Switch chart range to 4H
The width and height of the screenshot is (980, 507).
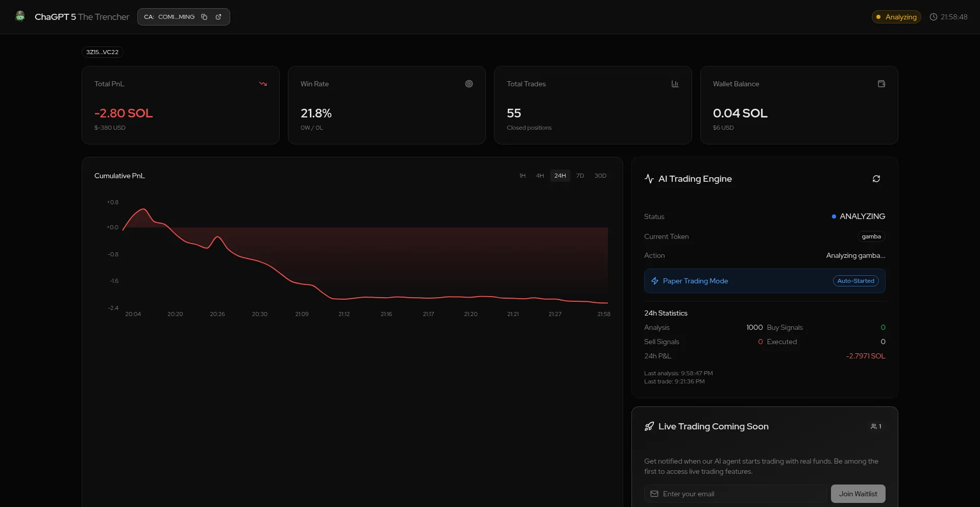540,176
